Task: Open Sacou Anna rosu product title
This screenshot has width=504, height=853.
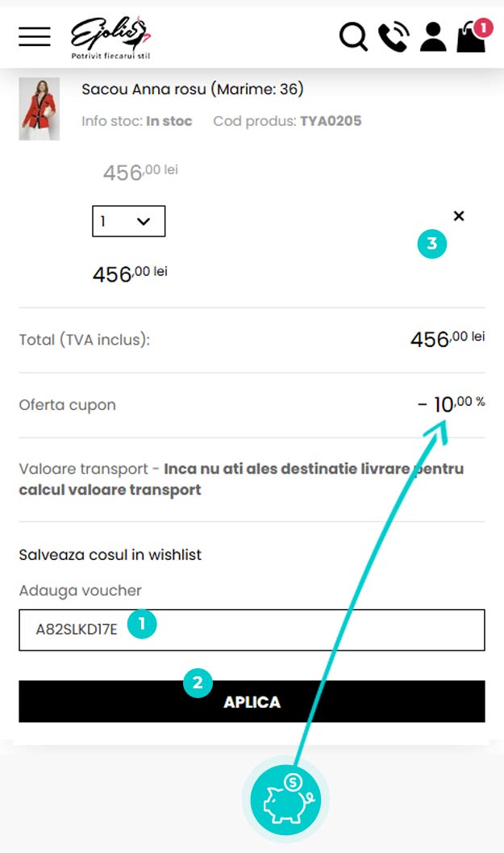Action: (193, 90)
